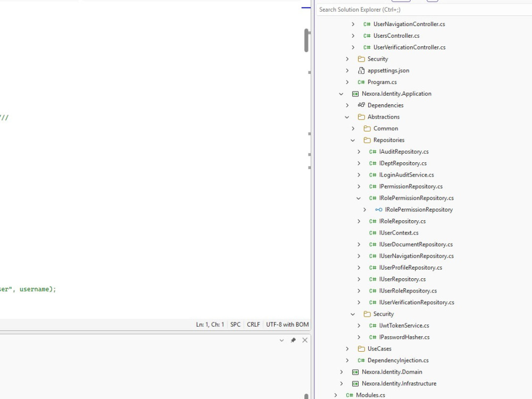Close the bottom tool window

point(305,340)
